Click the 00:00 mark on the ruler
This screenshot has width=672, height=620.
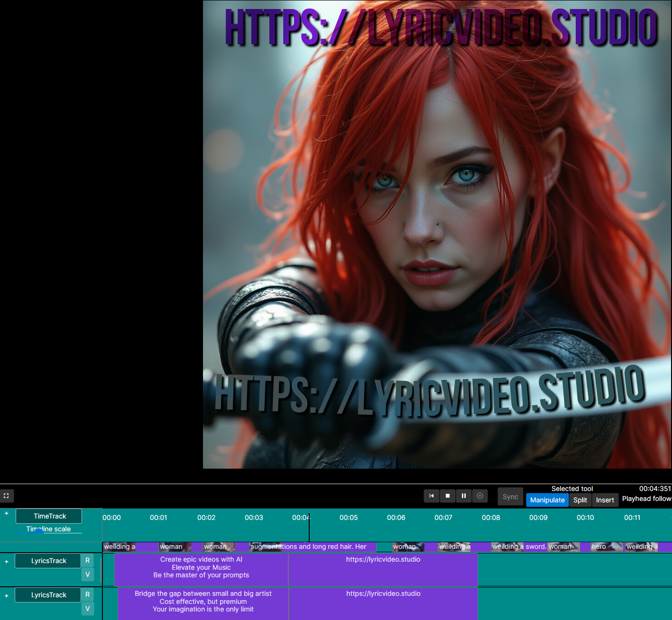112,518
